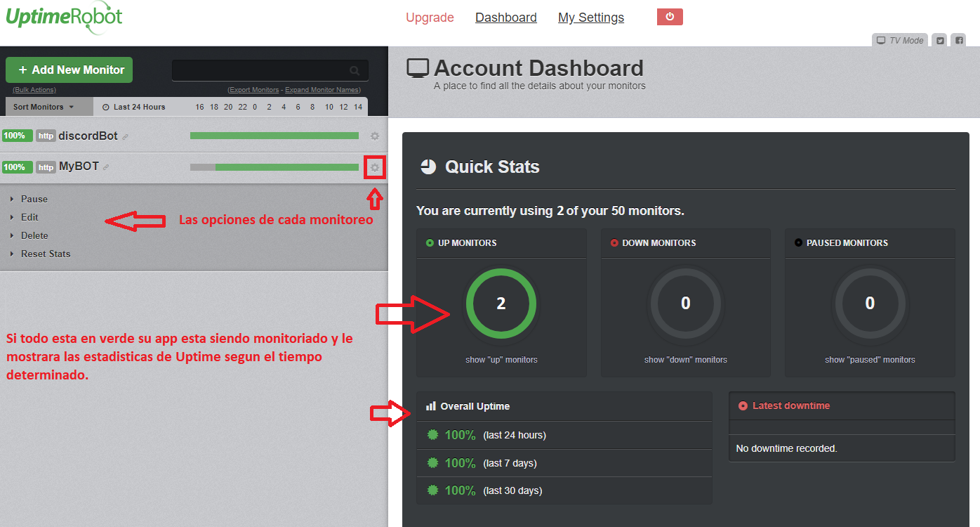
Task: Select the discordBot monitor name
Action: [x=88, y=136]
